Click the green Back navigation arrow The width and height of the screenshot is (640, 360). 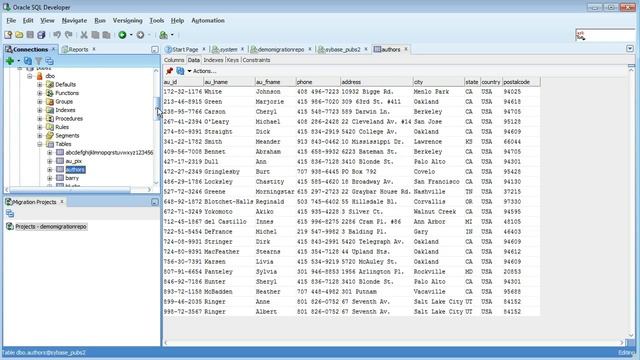[x=122, y=35]
